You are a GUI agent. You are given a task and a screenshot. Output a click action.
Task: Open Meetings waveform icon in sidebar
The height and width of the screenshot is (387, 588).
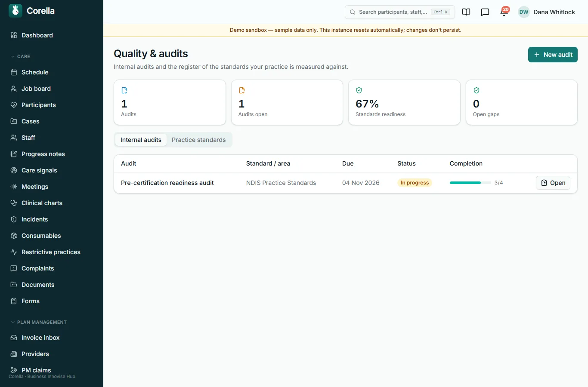(14, 187)
